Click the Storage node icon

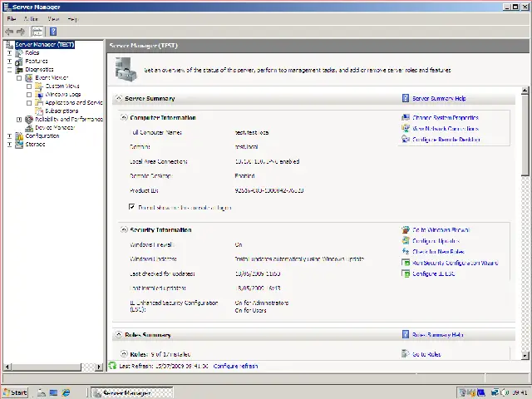(x=19, y=145)
